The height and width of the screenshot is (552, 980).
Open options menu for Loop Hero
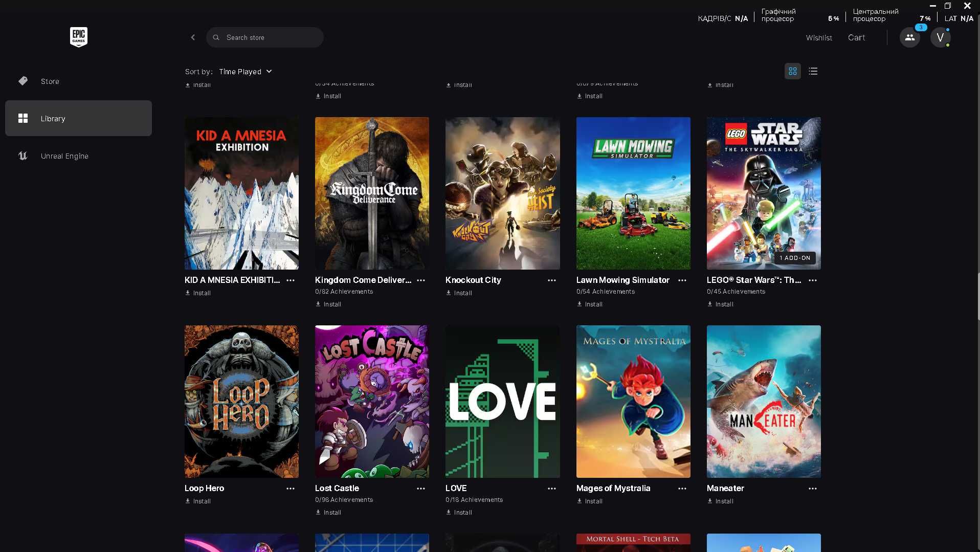click(291, 489)
